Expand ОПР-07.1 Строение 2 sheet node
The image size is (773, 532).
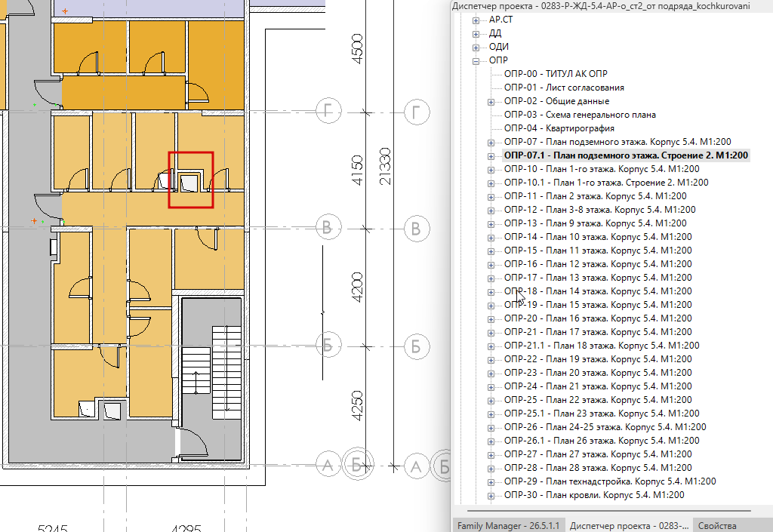(491, 156)
